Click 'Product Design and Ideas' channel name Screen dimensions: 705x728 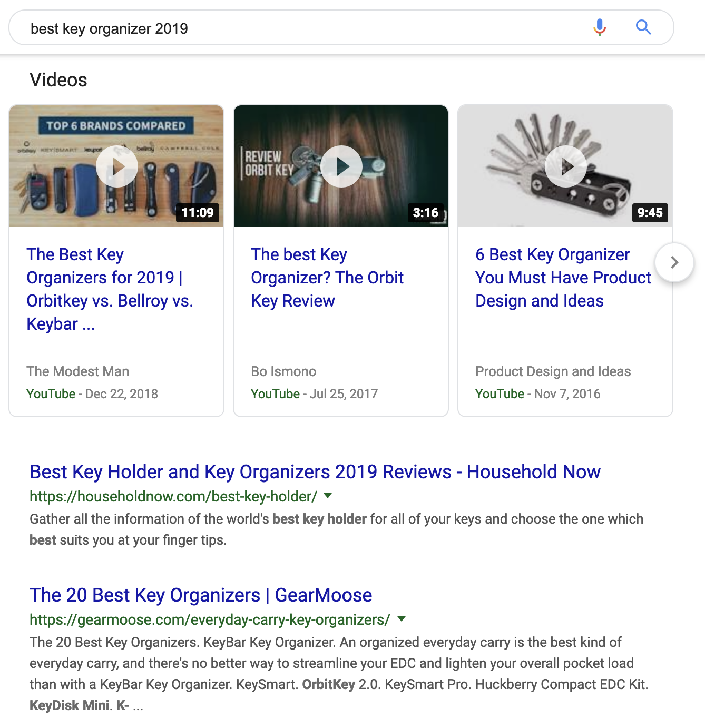click(553, 371)
